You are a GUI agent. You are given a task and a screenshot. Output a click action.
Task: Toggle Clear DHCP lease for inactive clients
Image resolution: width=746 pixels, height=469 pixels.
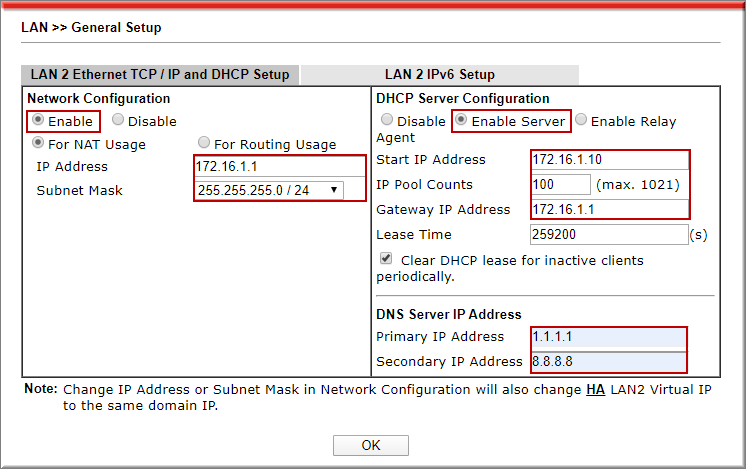point(386,259)
